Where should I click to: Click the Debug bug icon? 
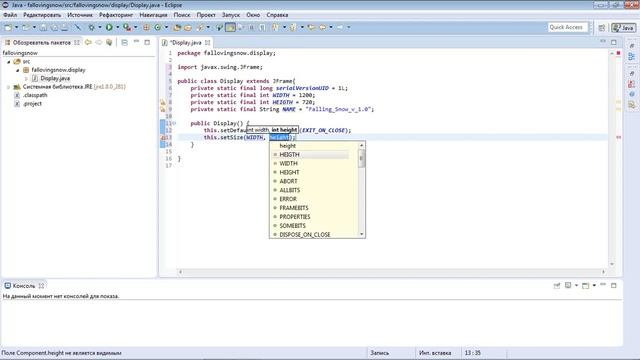coord(91,27)
